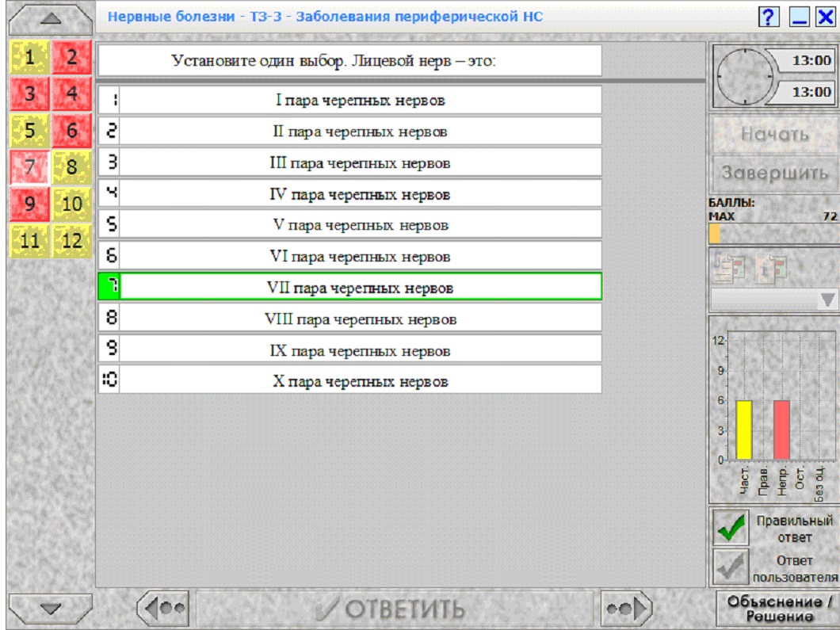
Task: Click the question text Лицевой нерв – это
Action: point(424,60)
